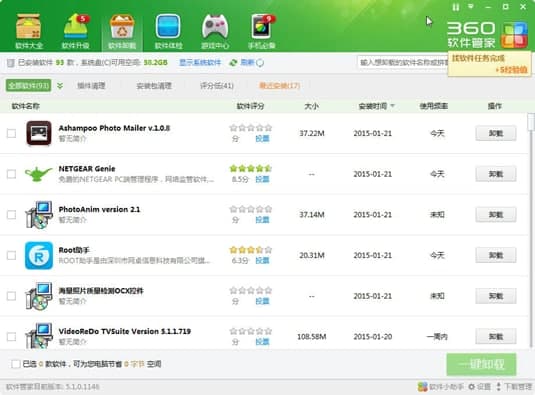Switch to 最近安装(17) tab
Image resolution: width=535 pixels, height=395 pixels.
click(279, 86)
